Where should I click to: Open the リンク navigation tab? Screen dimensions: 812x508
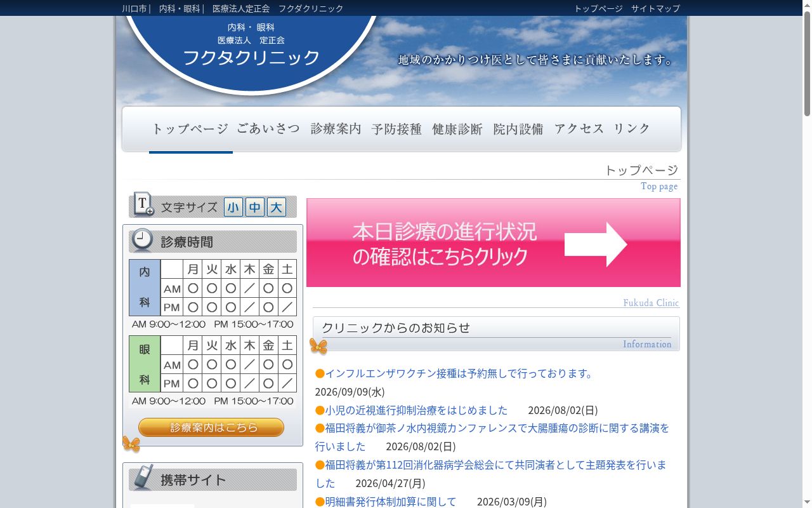[x=632, y=129]
